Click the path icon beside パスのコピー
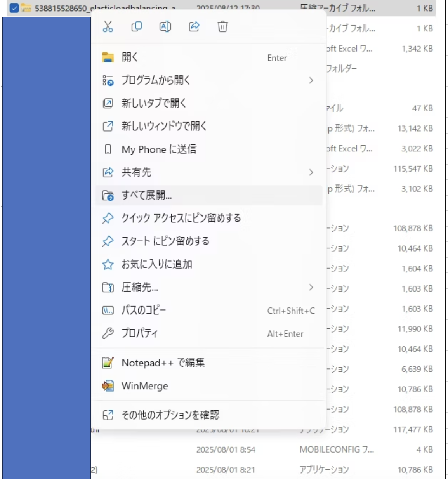Screen dimensions: 448x479 point(108,311)
